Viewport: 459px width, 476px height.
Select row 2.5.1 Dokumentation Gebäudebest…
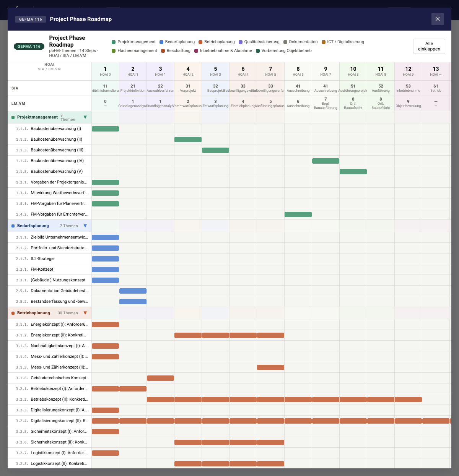[x=50, y=291]
